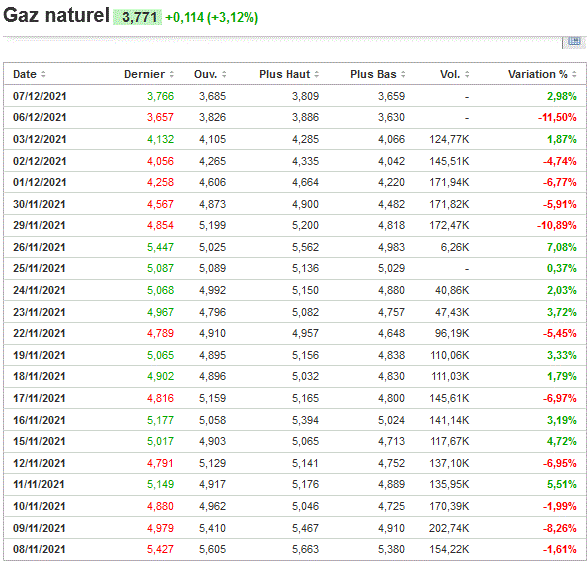Select the 07/12/2021 date row
The height and width of the screenshot is (561, 587).
(x=295, y=96)
